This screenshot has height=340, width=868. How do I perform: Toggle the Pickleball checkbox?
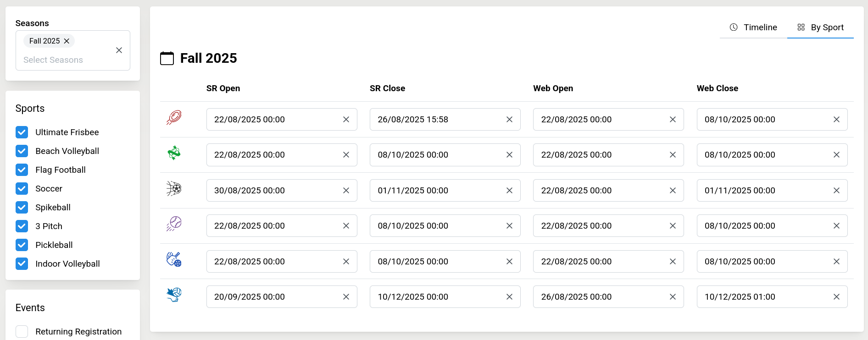[x=22, y=245]
